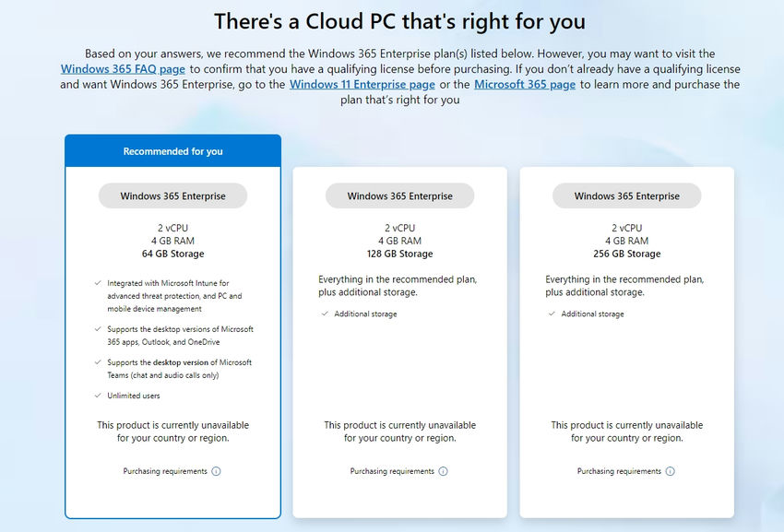Select Windows 365 Enterprise pill in 128 GB plan
The width and height of the screenshot is (784, 532).
(x=400, y=195)
